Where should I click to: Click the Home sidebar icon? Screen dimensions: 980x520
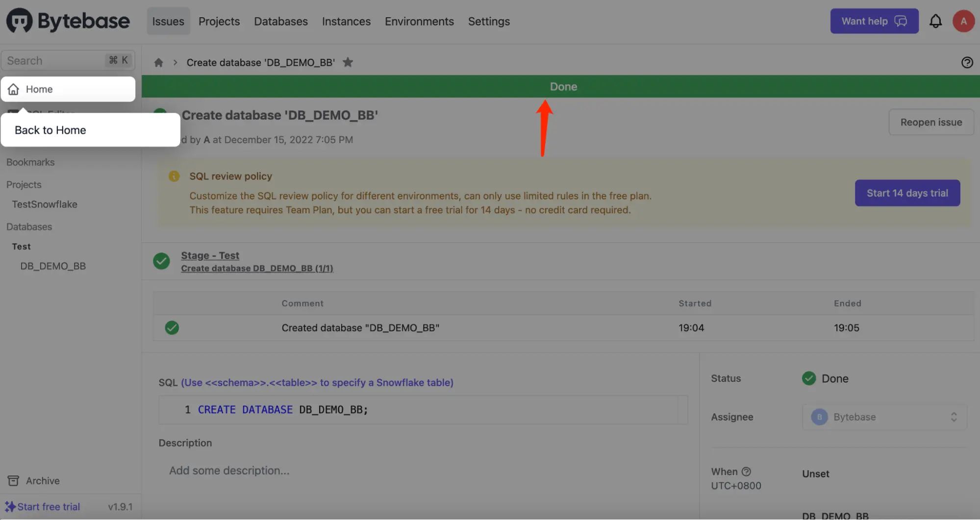click(x=14, y=89)
